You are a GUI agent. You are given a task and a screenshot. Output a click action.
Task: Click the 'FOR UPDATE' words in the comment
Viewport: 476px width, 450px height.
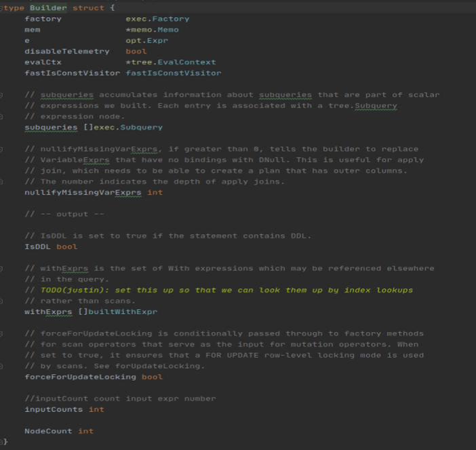tap(232, 355)
